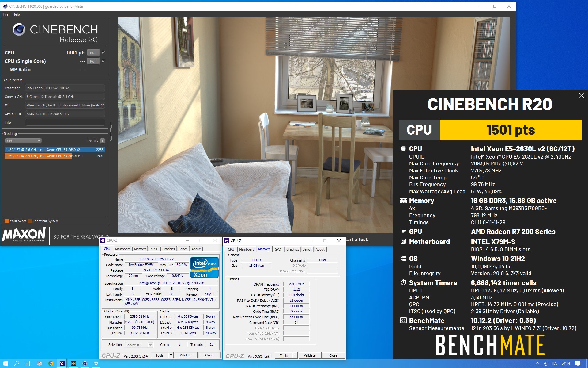This screenshot has height=368, width=588.
Task: Switch to BenchMate taskbar icon
Action: (x=73, y=363)
